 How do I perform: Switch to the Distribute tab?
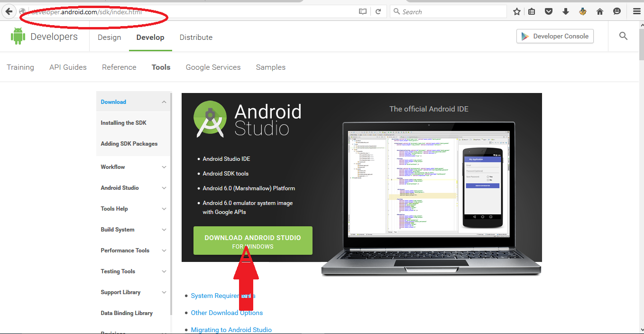pos(196,37)
